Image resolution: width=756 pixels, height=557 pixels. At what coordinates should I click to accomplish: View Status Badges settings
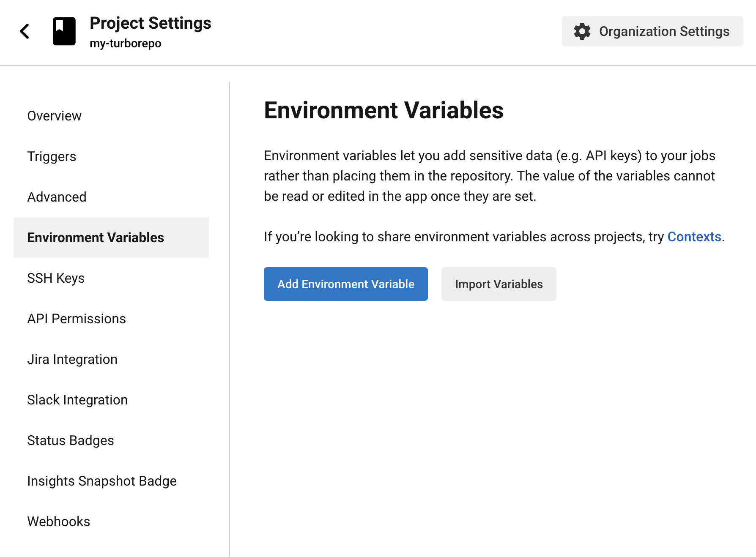click(x=70, y=440)
